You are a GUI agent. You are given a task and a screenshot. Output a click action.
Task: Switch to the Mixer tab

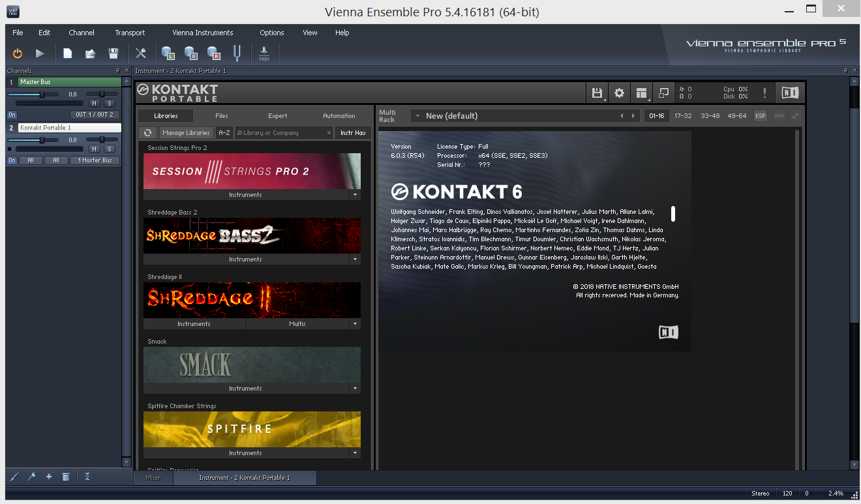click(x=153, y=477)
